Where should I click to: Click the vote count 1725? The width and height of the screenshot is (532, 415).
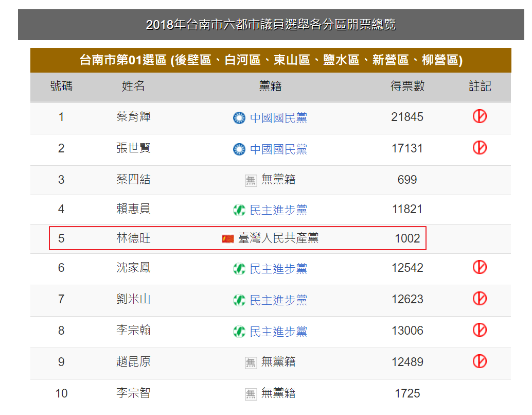coord(407,393)
